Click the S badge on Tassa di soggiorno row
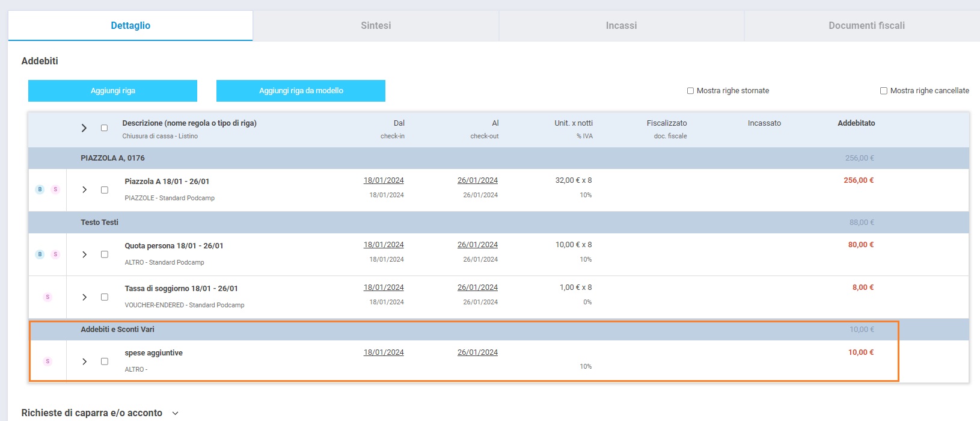 (x=47, y=297)
